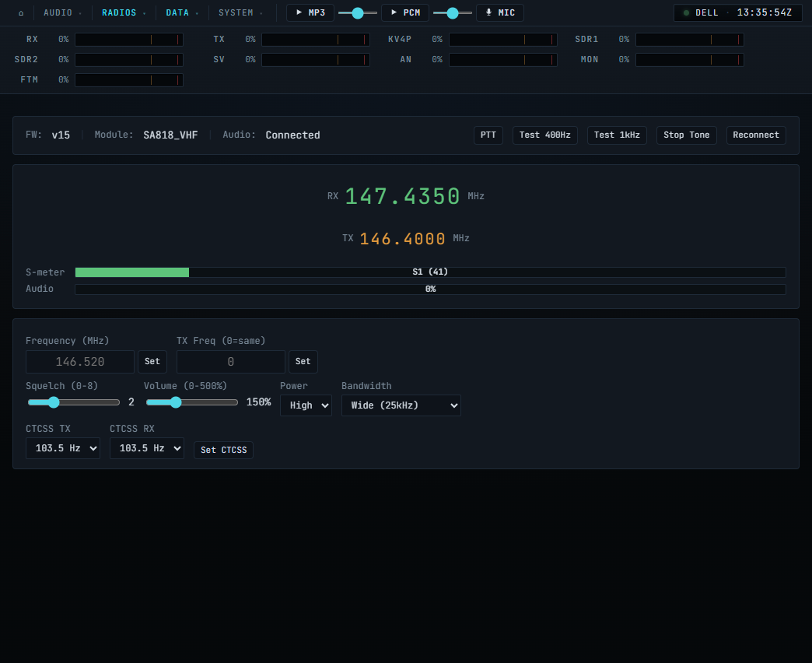Open the CTCSS TX dropdown

click(63, 448)
